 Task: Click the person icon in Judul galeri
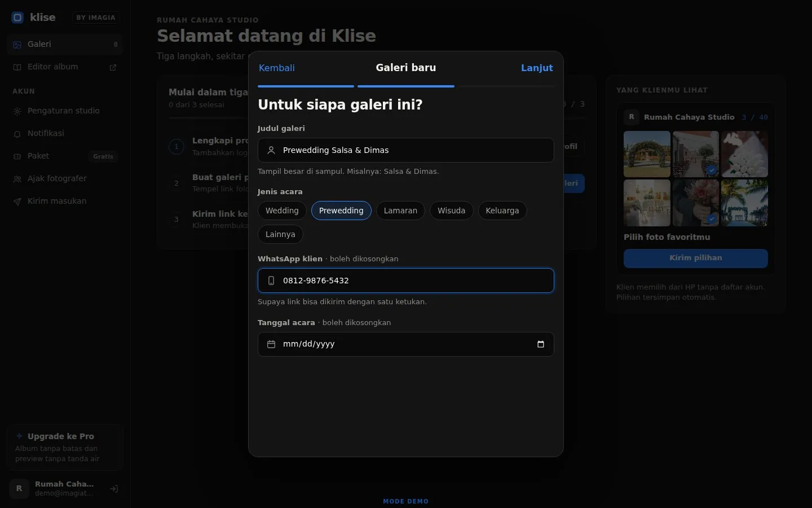271,150
